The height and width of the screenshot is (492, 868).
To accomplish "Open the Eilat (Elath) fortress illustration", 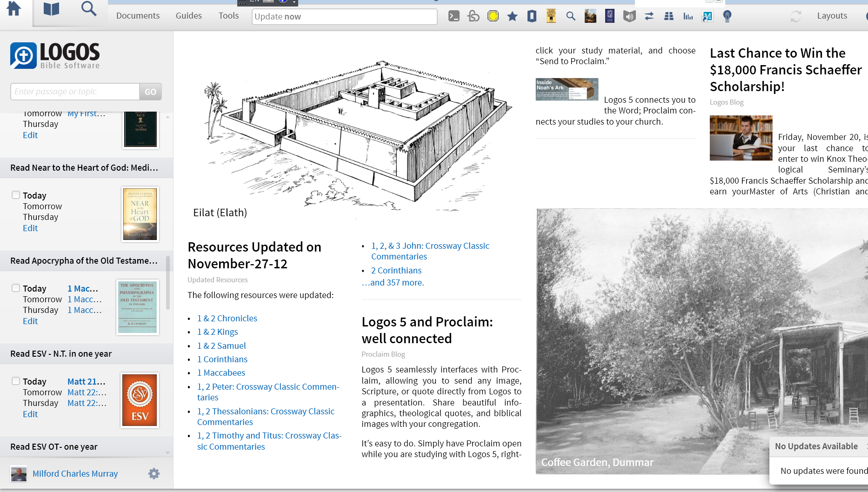I will coord(357,135).
